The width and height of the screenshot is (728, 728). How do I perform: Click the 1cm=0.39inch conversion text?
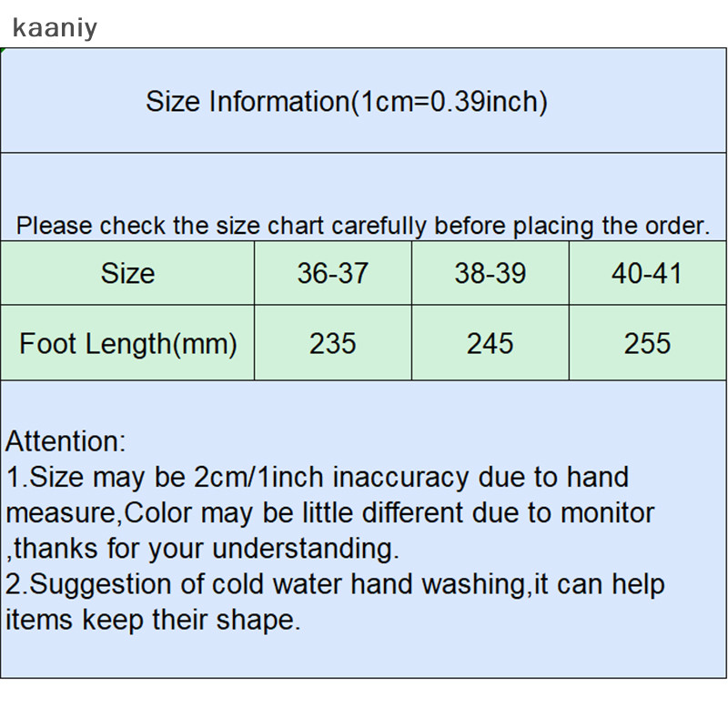[x=450, y=101]
